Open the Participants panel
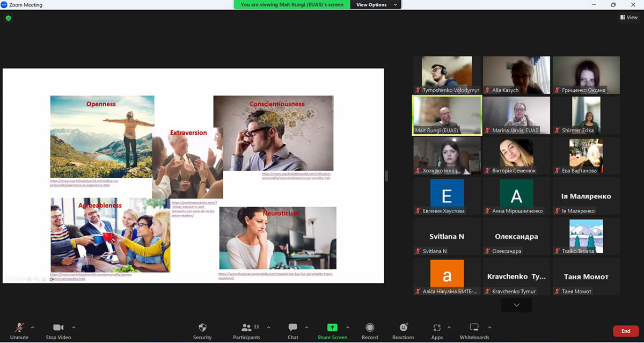This screenshot has height=343, width=644. [x=246, y=331]
